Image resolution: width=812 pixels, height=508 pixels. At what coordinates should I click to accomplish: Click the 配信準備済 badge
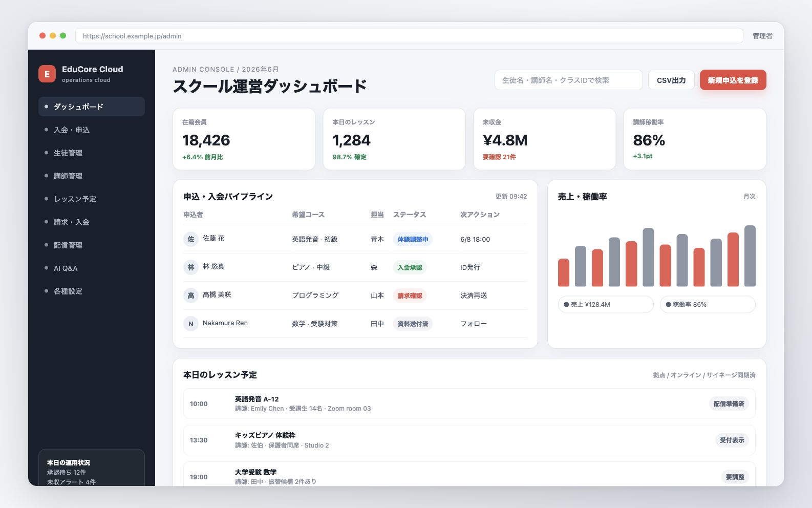pyautogui.click(x=729, y=404)
